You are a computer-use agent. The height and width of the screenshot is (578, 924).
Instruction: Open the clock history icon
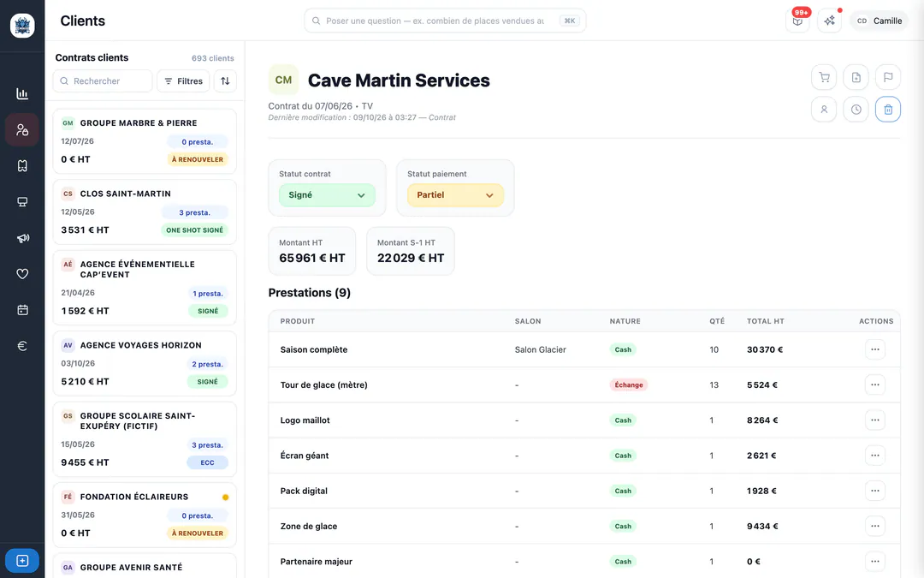856,109
